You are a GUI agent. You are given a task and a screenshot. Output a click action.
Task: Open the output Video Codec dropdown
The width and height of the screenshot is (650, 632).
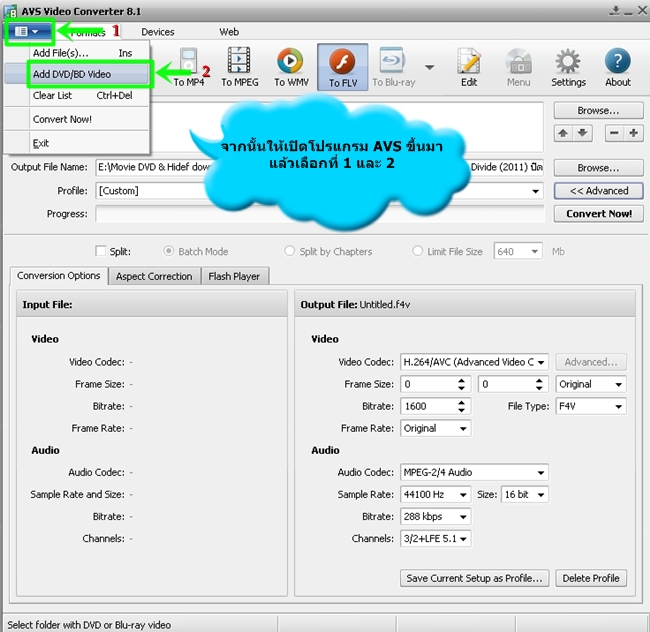[474, 362]
